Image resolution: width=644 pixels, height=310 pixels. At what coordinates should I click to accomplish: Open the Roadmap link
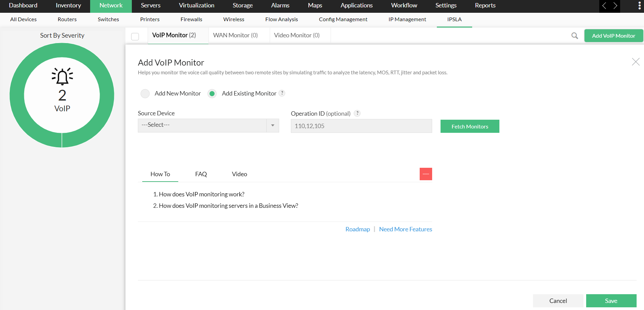[x=357, y=229]
